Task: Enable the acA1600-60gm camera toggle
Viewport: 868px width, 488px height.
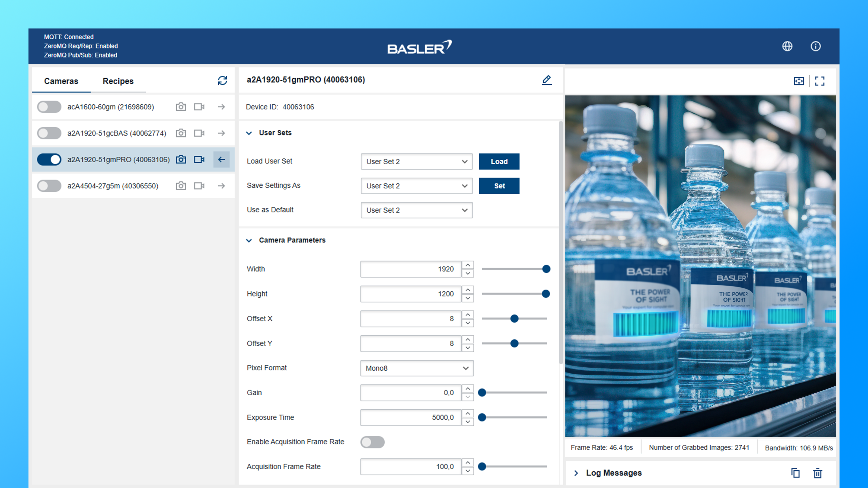Action: (x=49, y=107)
